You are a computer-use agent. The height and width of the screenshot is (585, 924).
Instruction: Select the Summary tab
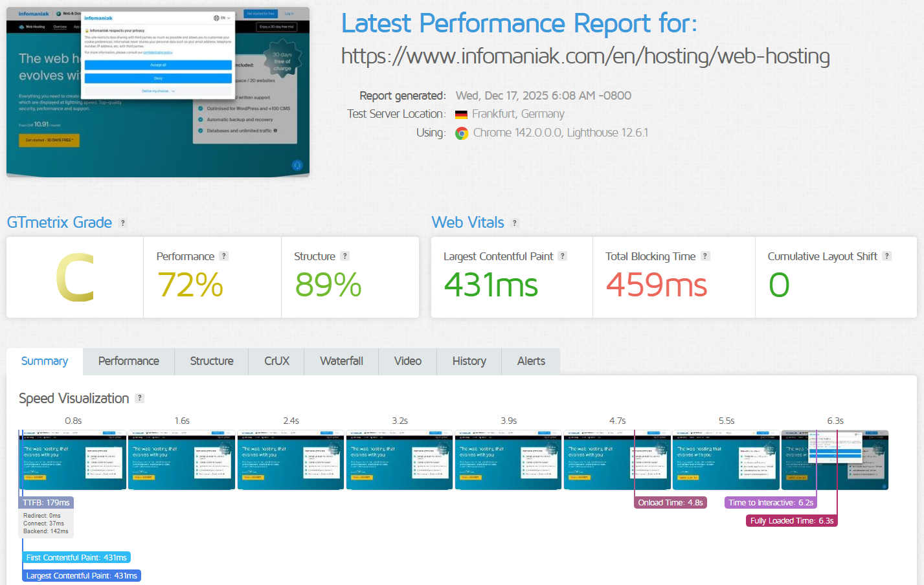pos(45,361)
